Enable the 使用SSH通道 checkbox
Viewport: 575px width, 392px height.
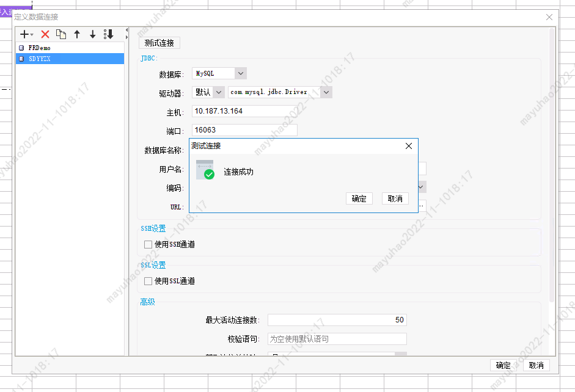coord(148,244)
